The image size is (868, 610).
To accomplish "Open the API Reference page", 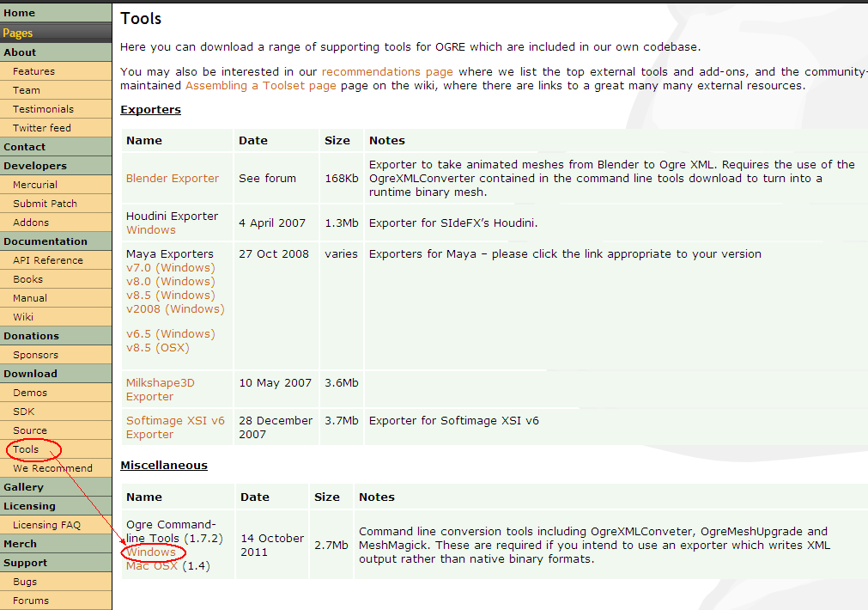I will (55, 259).
